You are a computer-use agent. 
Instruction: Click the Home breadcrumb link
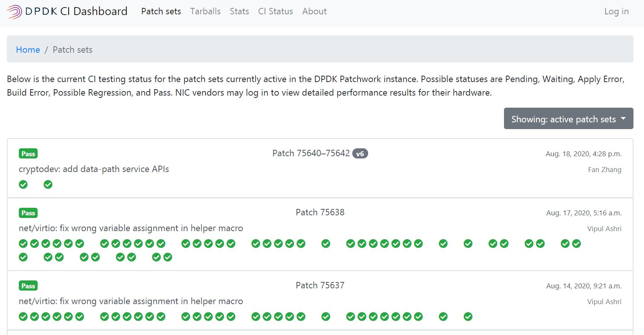[x=28, y=50]
